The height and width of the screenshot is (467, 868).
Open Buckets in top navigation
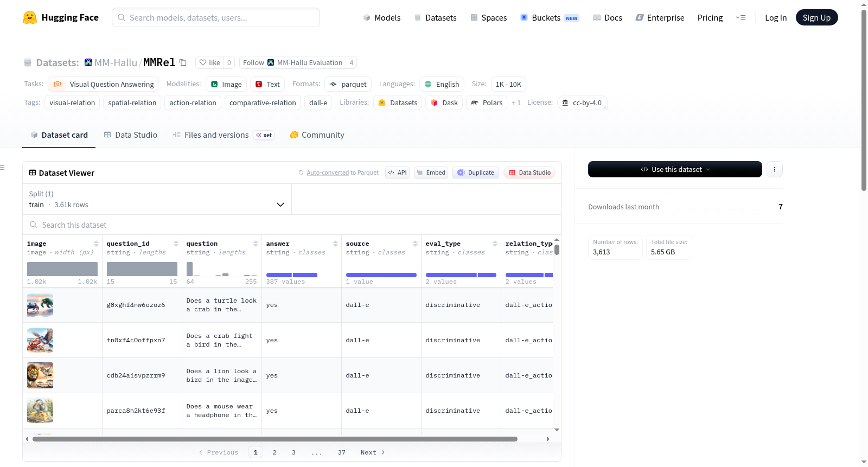550,18
